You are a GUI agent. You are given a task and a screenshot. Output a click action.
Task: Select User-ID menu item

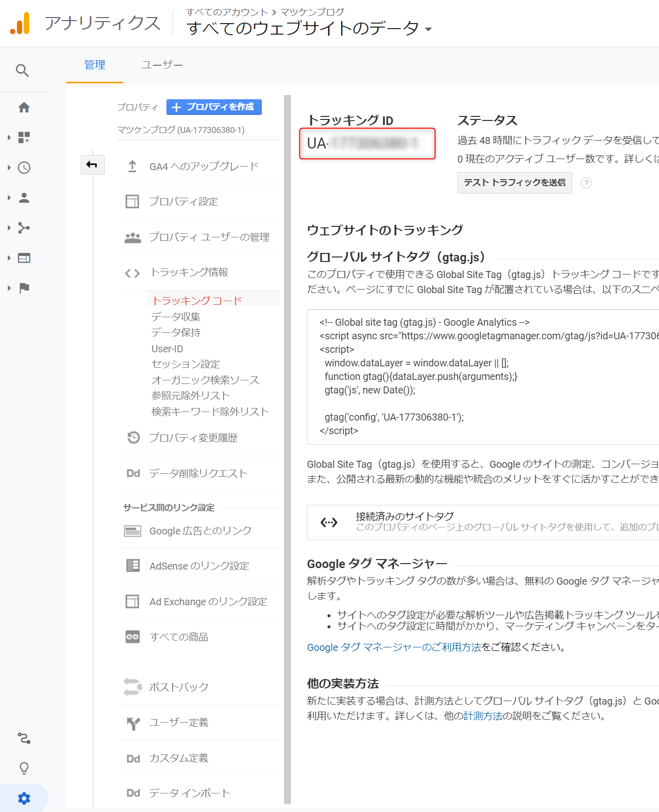pos(167,349)
